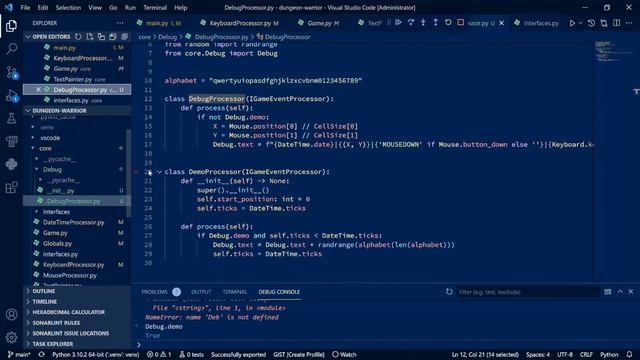Image resolution: width=640 pixels, height=360 pixels.
Task: Switch to the Game.py editor tab
Action: [x=319, y=23]
